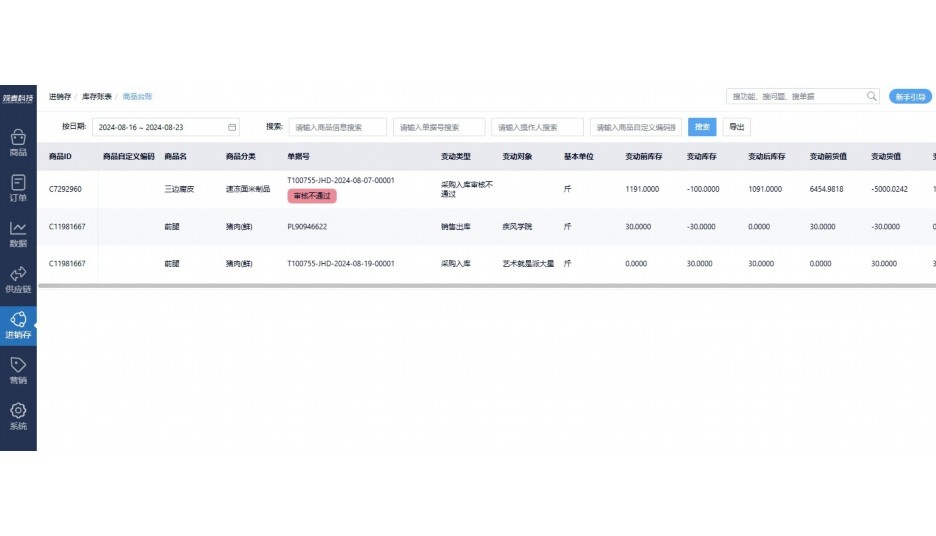
Task: Click the 变动后库存 column header
Action: (x=766, y=156)
